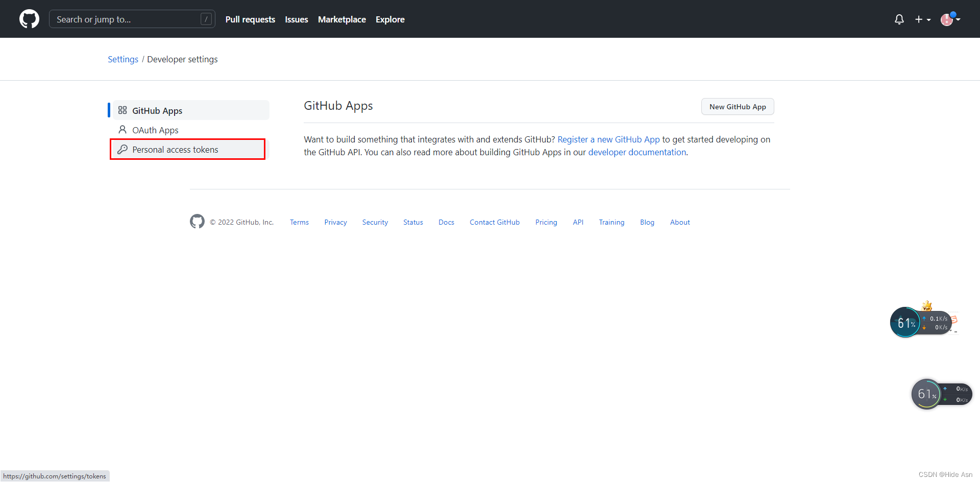This screenshot has height=482, width=980.
Task: Click the Developer settings breadcrumb text
Action: (182, 59)
